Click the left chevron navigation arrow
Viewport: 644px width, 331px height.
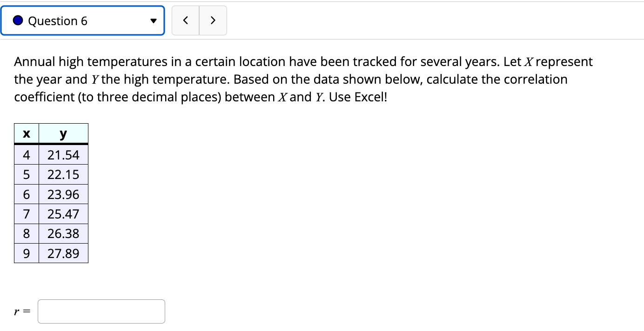(x=186, y=20)
